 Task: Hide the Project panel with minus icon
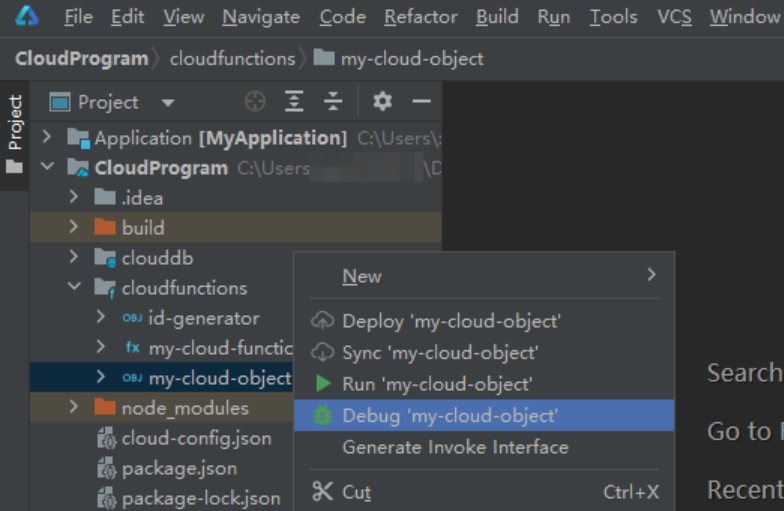coord(421,102)
